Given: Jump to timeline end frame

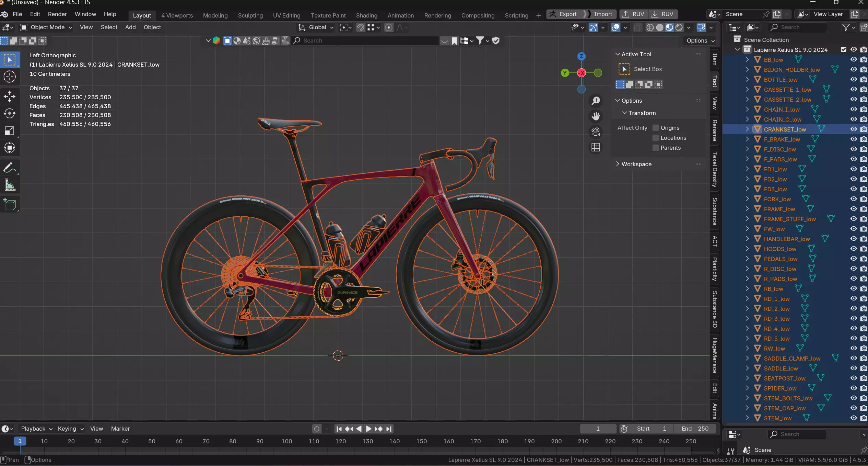Looking at the screenshot, I should coord(389,429).
